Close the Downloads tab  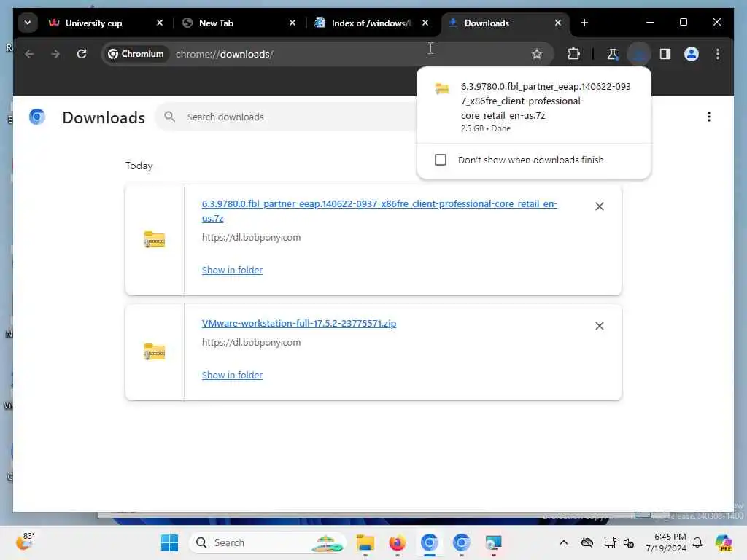558,23
